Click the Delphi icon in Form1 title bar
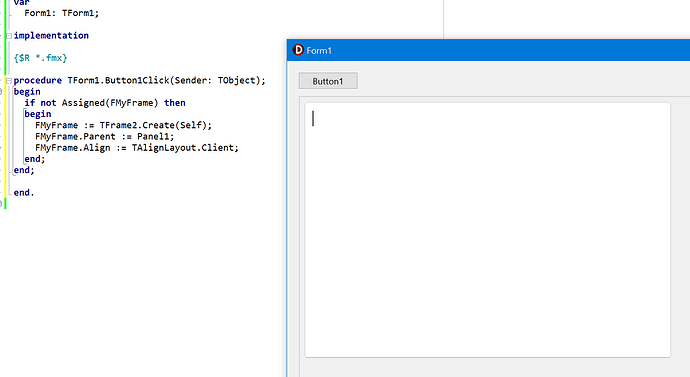Viewport: 690px width, 377px height. [x=298, y=50]
